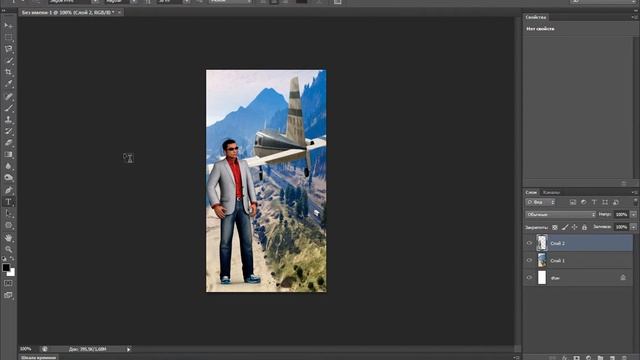640x360 pixels.
Task: Open the background color picker
Action: (x=12, y=273)
